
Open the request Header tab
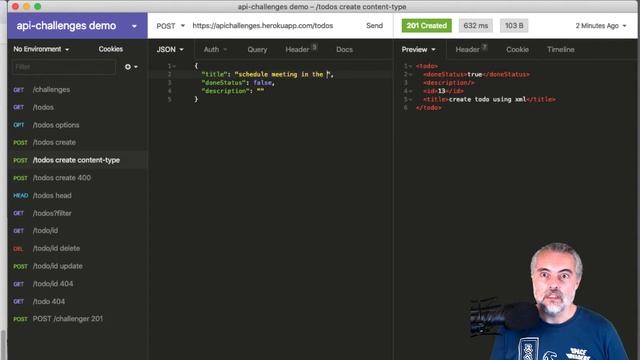coord(301,49)
